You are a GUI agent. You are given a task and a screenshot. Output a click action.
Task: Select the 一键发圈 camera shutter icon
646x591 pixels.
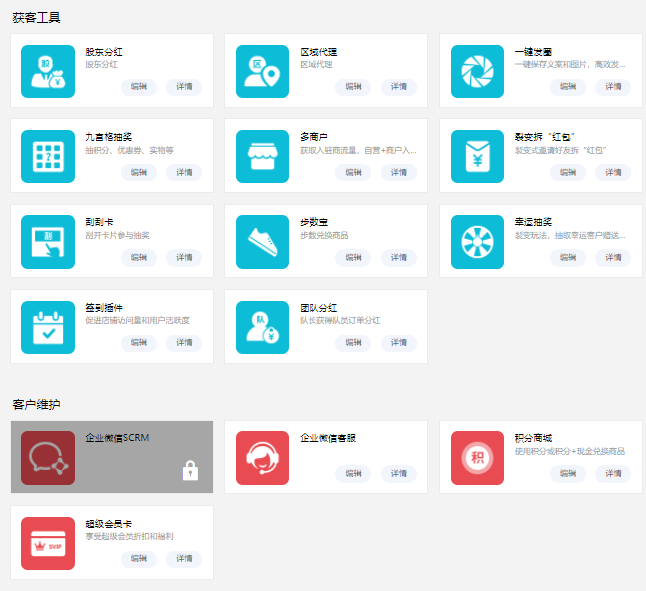click(477, 71)
